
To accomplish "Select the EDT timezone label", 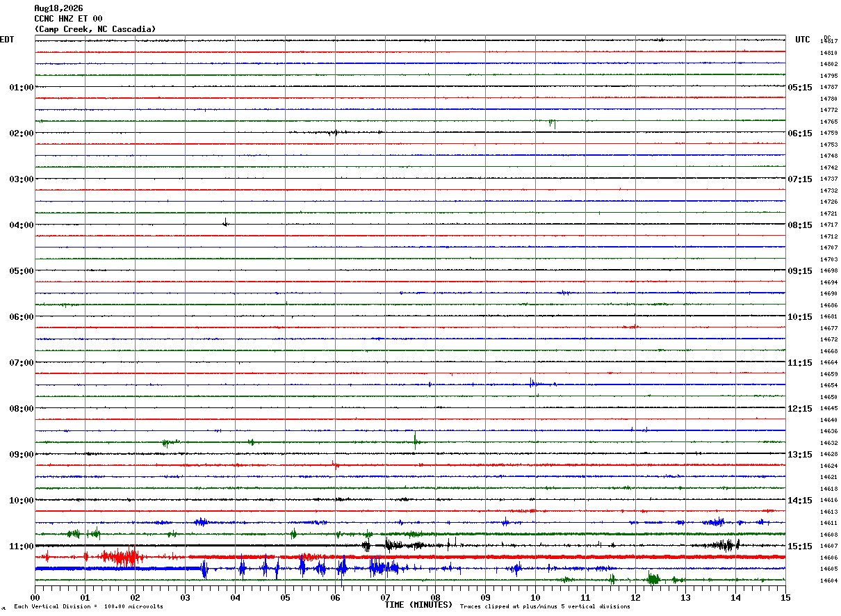I will (7, 40).
